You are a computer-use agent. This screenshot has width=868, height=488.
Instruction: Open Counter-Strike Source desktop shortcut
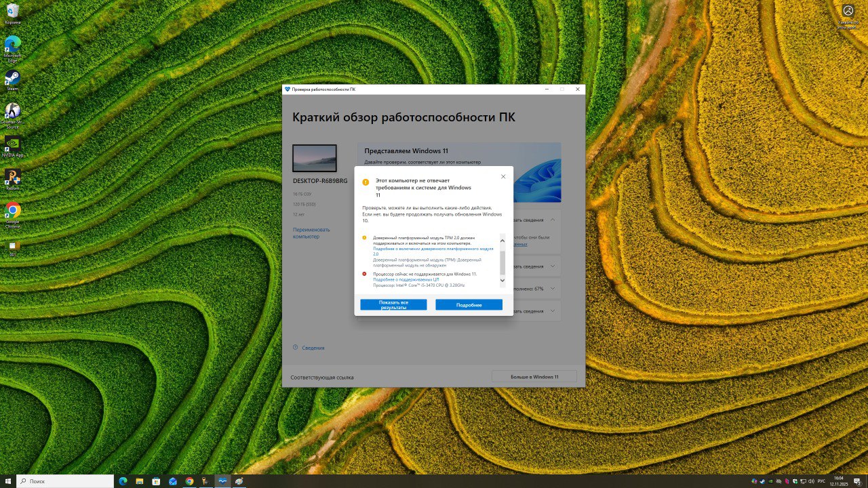coord(12,112)
